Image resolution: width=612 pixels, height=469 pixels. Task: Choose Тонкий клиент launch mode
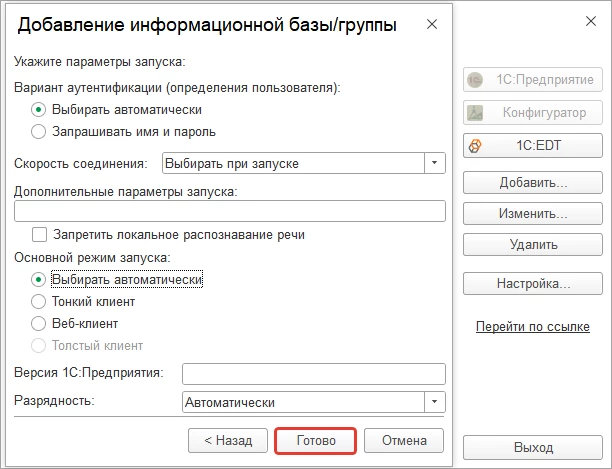click(x=38, y=302)
